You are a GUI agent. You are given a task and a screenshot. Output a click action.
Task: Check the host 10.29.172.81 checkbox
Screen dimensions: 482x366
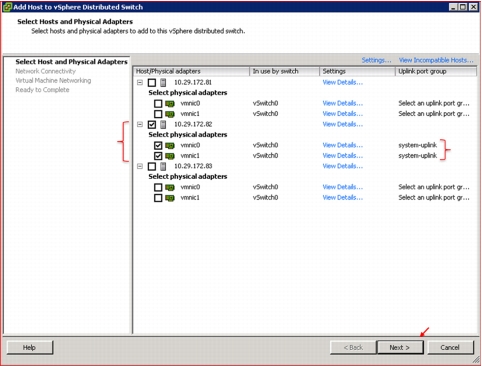click(x=152, y=83)
